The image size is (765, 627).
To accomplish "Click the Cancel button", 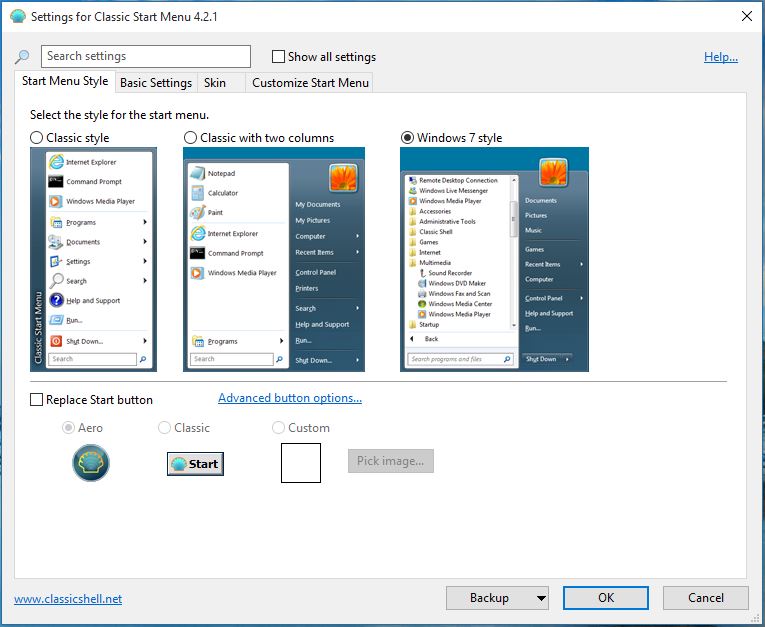I will tap(705, 598).
